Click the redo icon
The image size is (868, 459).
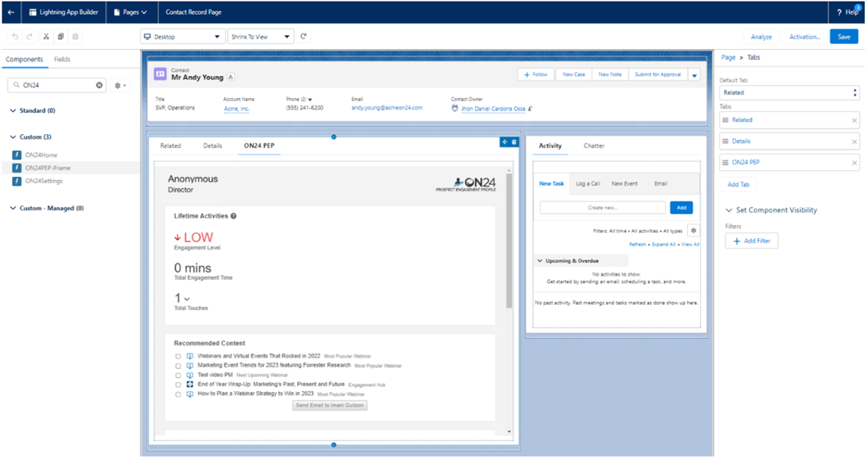pos(29,37)
